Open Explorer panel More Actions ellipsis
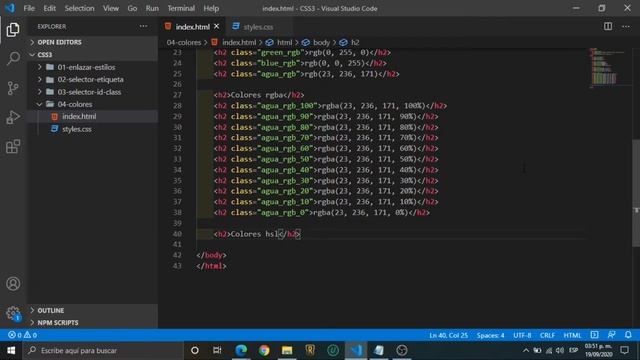Viewport: 640px width, 360px height. [143, 26]
